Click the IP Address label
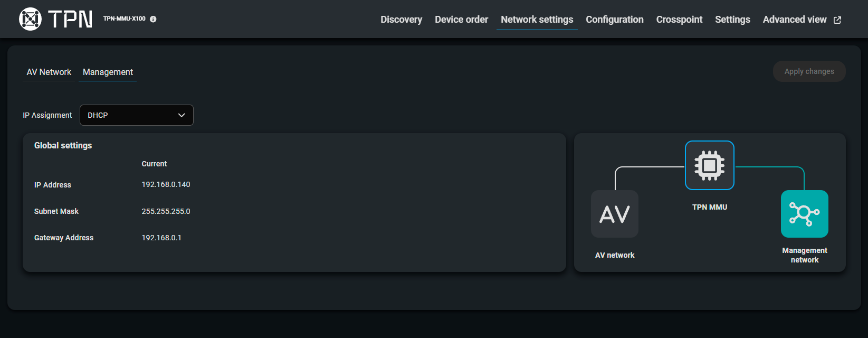Screen dimensions: 868x338 pyautogui.click(x=53, y=185)
